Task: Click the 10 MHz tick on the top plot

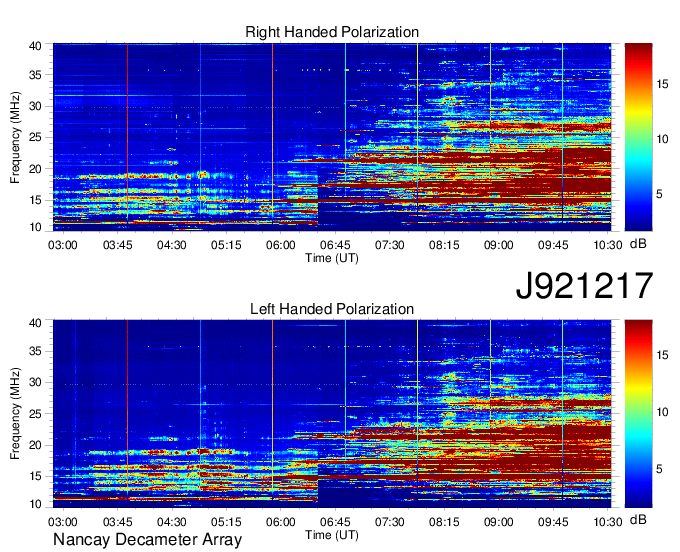Action: point(36,227)
